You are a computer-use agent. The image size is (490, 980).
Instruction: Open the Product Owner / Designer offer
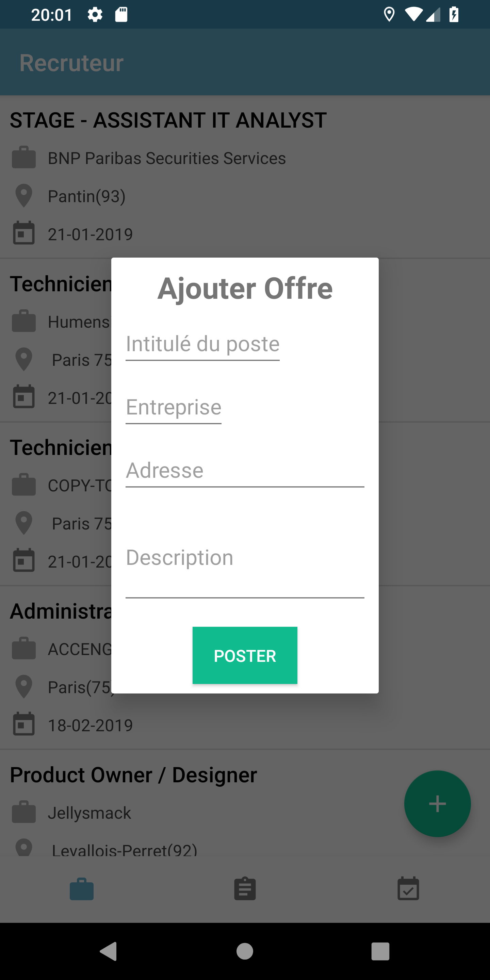click(x=133, y=775)
